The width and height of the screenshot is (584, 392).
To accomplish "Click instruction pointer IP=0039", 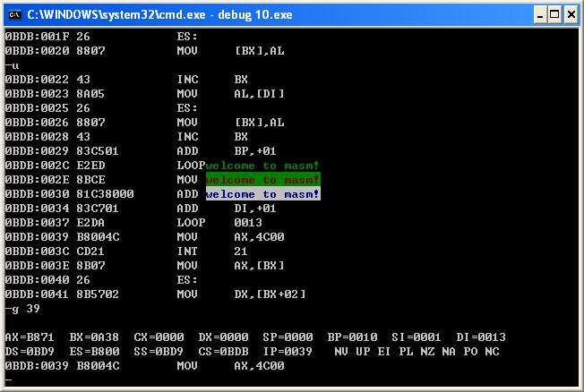I will click(x=288, y=352).
